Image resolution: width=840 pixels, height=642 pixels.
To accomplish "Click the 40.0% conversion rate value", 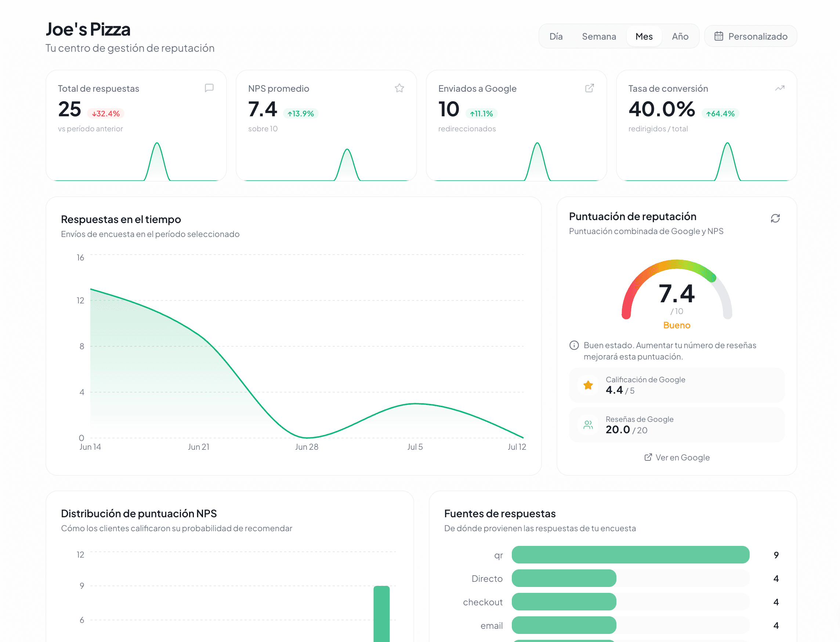I will pyautogui.click(x=662, y=109).
